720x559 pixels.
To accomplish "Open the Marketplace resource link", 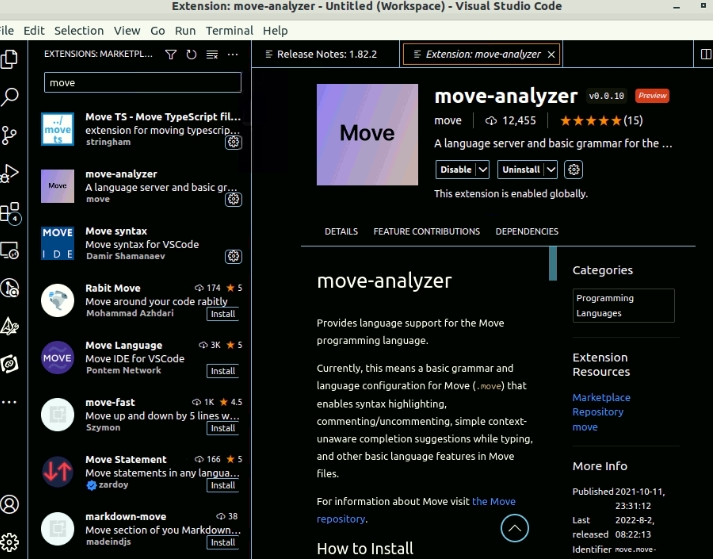I will 601,397.
